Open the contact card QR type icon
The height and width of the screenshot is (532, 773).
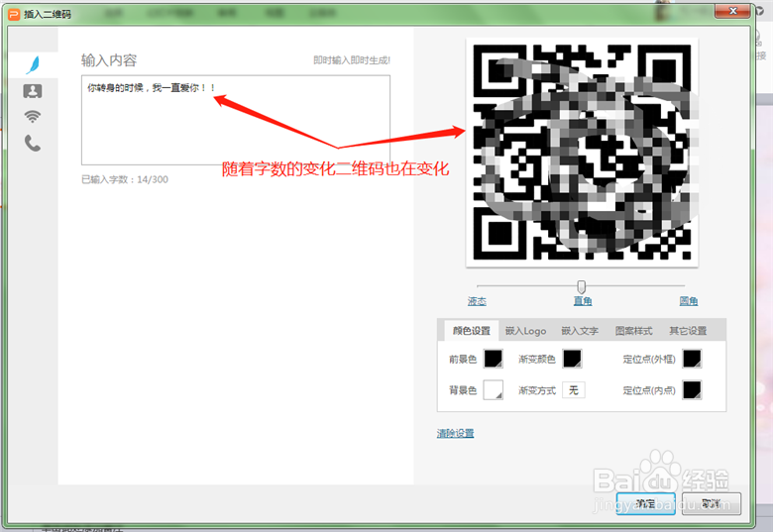tap(33, 91)
